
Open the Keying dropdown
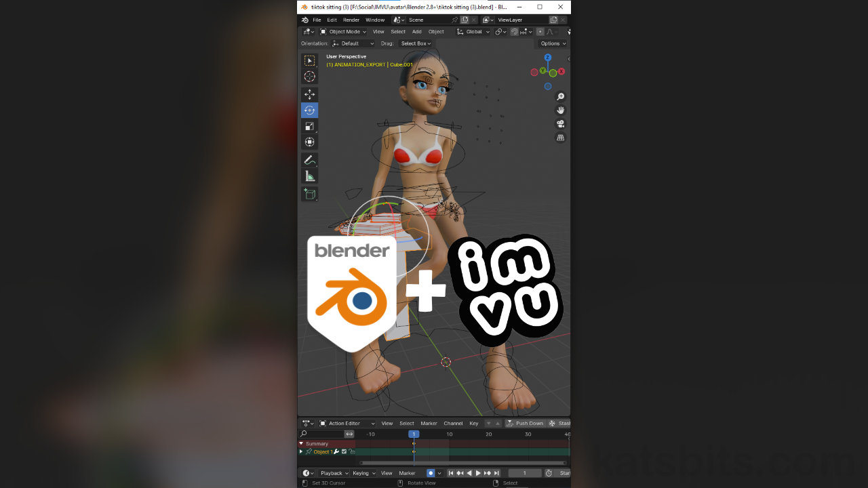pyautogui.click(x=363, y=473)
